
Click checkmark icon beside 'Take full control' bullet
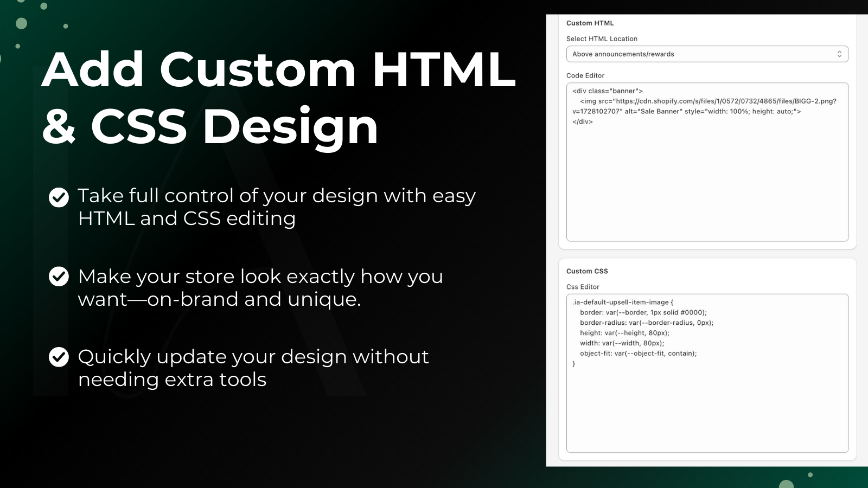pos(59,197)
